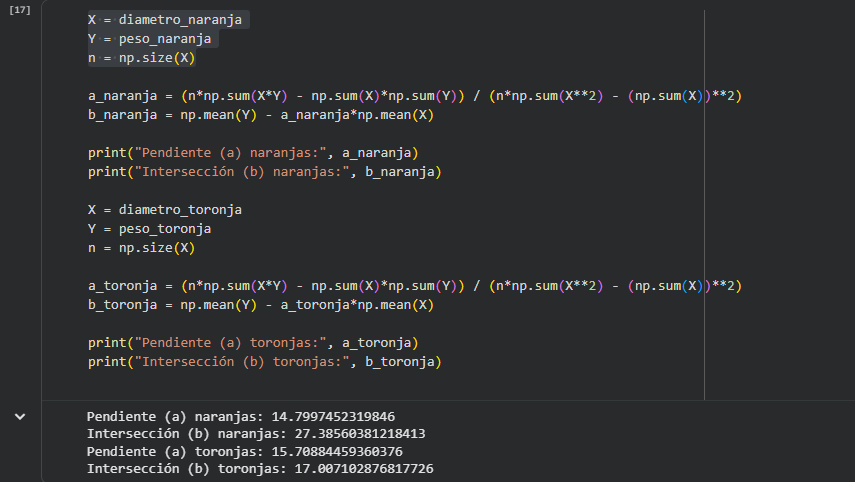Click print "Intersección (b) naranjas:" line
855x482 pixels.
click(x=264, y=172)
